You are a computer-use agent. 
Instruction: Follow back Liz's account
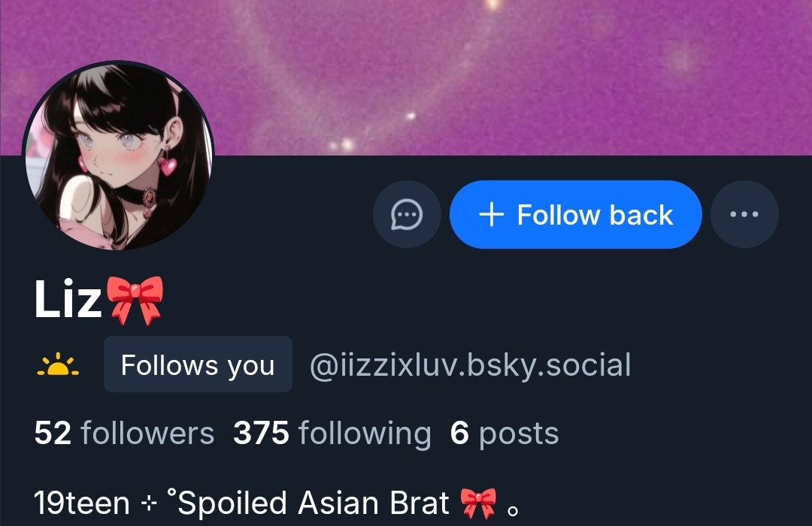click(575, 214)
